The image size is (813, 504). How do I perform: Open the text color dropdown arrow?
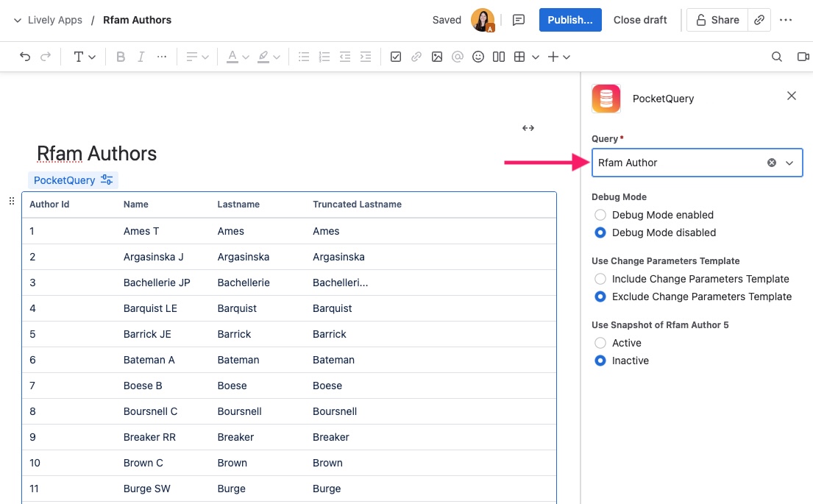(x=246, y=57)
